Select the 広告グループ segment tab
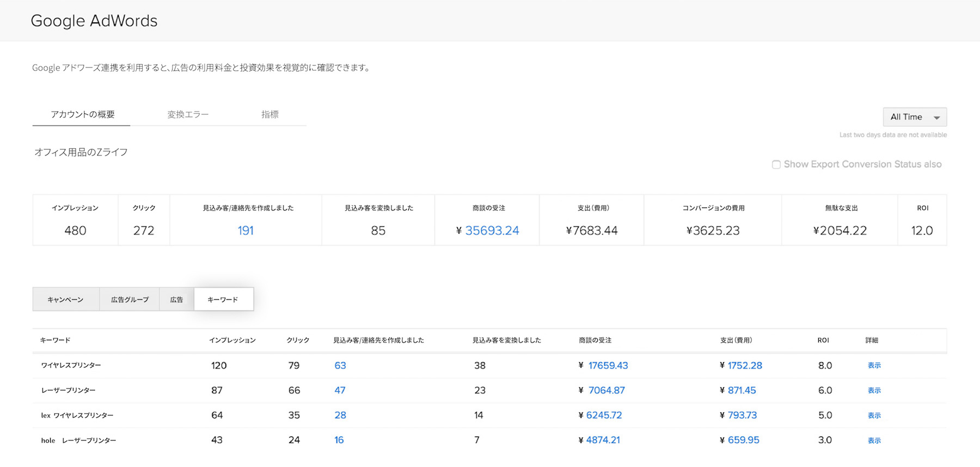Viewport: 980px width, 467px height. click(130, 299)
